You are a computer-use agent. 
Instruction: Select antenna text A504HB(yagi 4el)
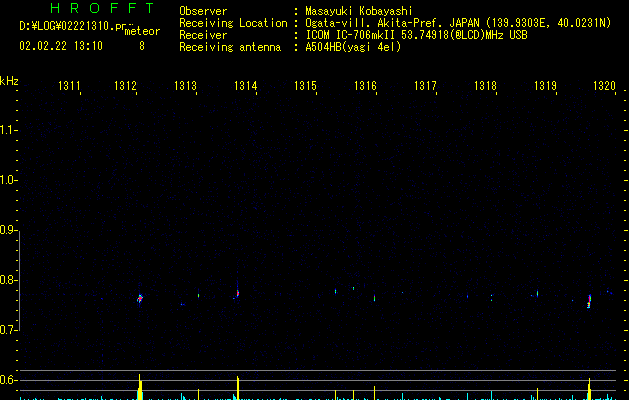coord(353,47)
